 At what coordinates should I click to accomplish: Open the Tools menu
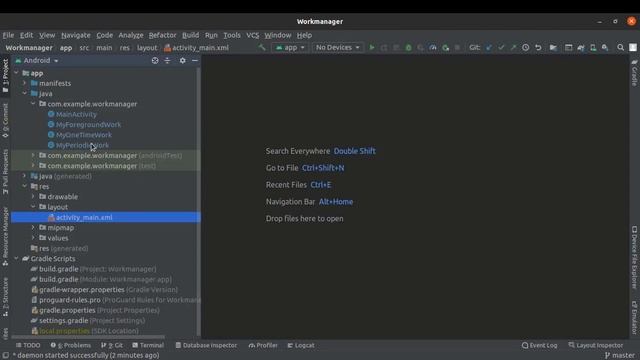232,35
